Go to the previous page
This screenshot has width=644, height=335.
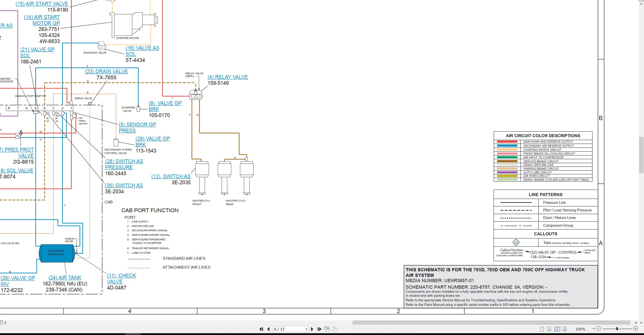coord(268,329)
